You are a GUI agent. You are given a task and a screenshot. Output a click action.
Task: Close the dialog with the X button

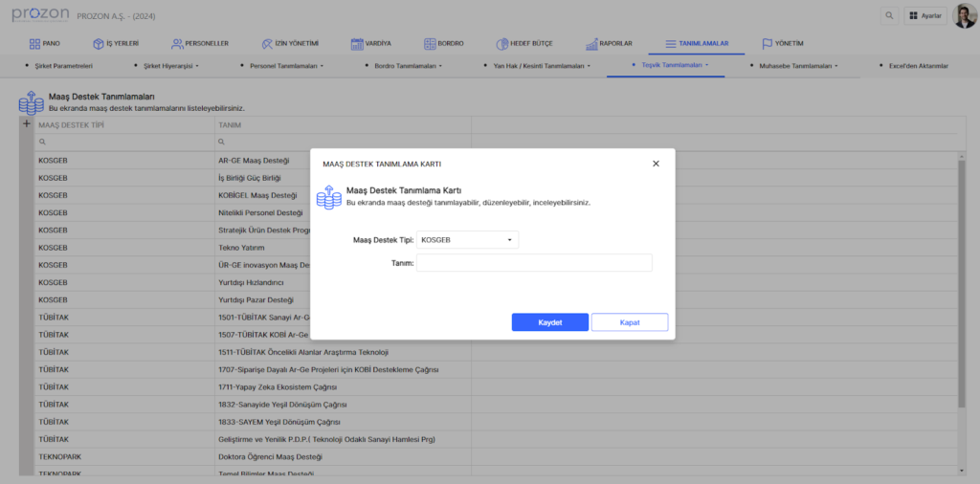[656, 164]
